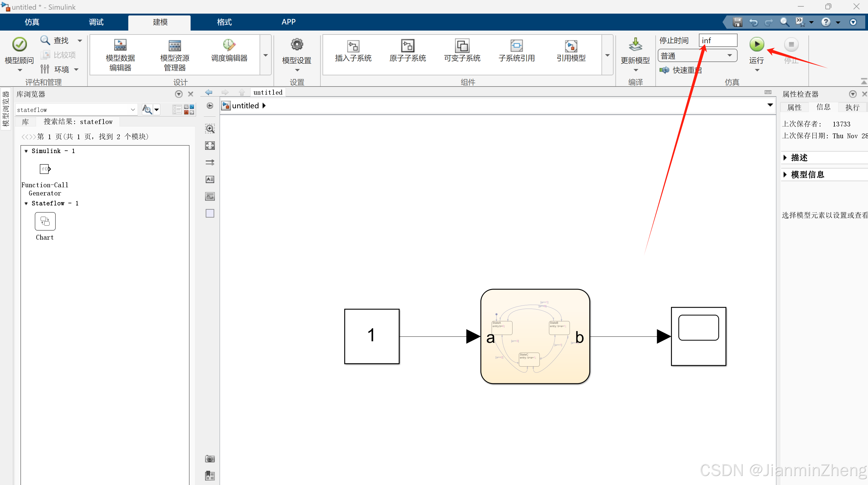Save the model using the floppy disk icon

(x=738, y=22)
